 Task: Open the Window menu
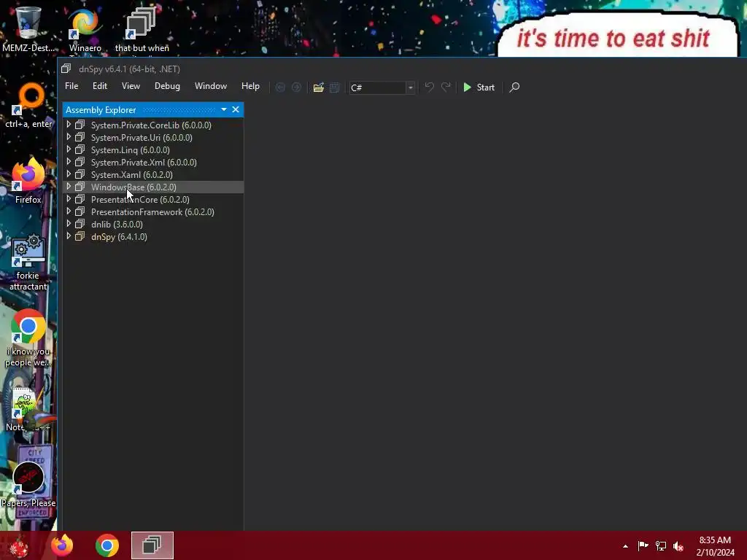(211, 86)
